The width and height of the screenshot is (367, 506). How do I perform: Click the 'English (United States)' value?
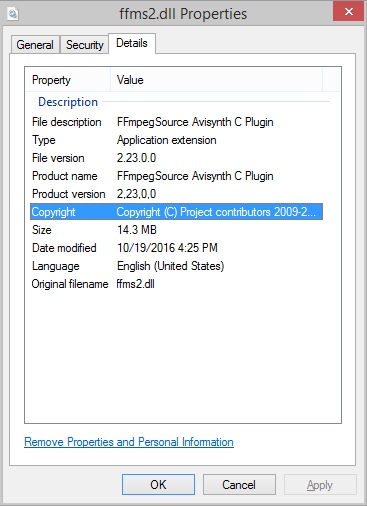170,266
